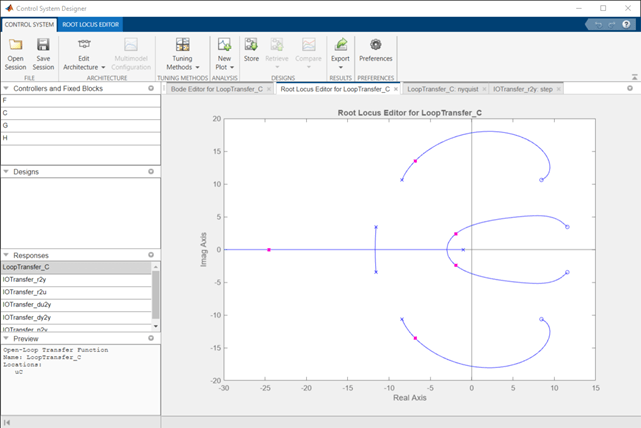641x428 pixels.
Task: Collapse the Responses panel
Action: [5, 256]
